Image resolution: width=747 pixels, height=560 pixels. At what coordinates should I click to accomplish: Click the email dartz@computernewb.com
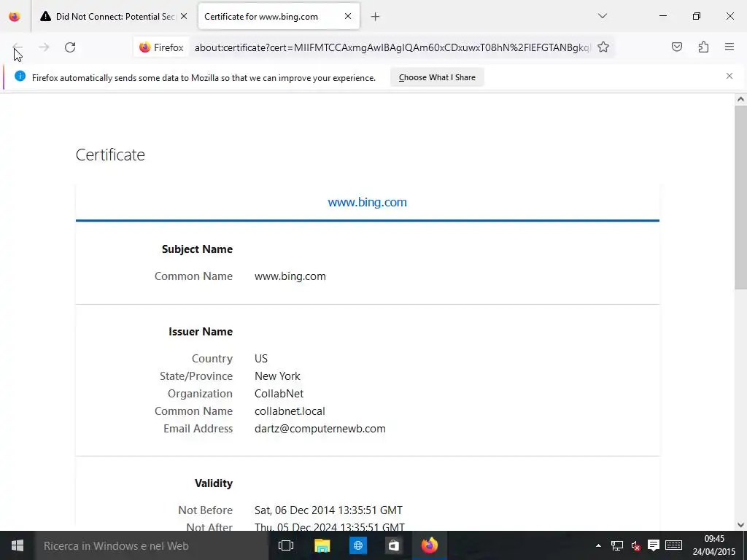pyautogui.click(x=320, y=429)
